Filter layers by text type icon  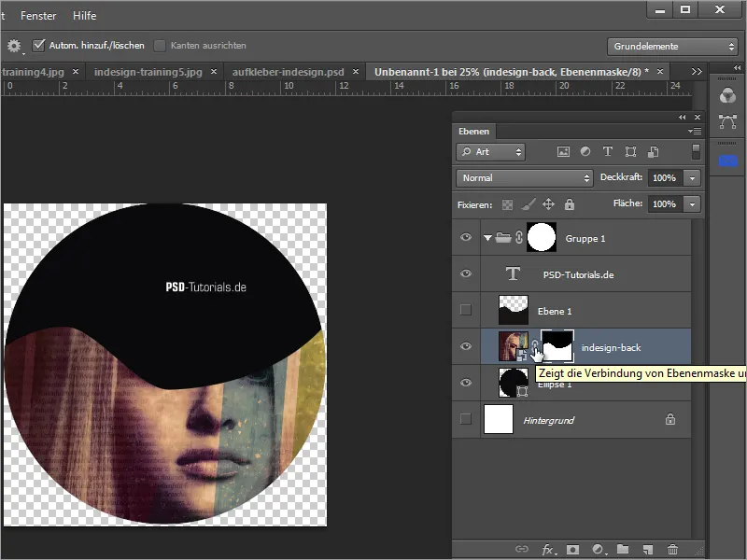click(608, 151)
